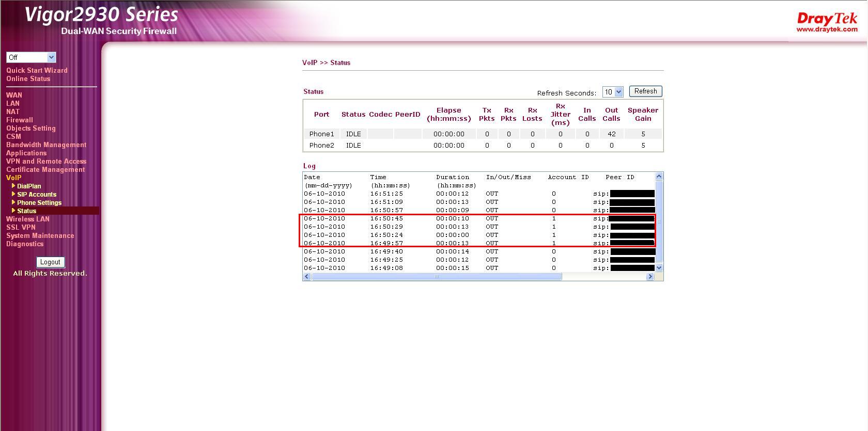Open the CSM menu
The width and height of the screenshot is (868, 431).
13,136
